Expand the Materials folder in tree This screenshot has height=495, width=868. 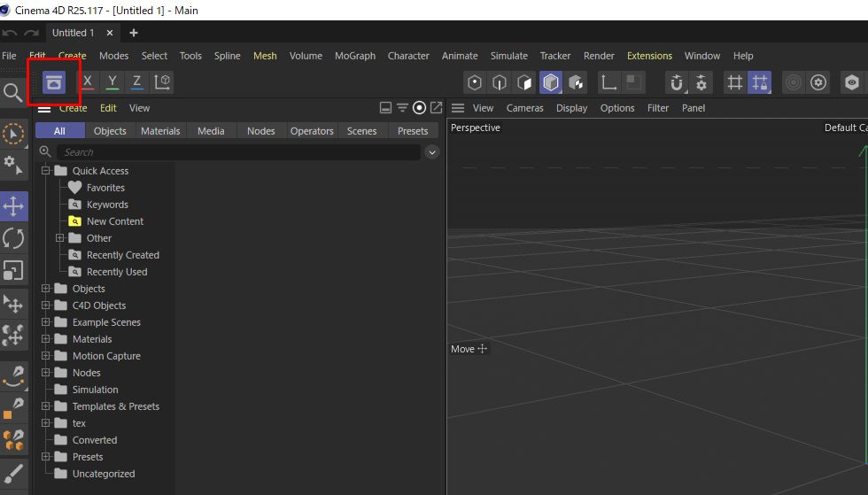46,338
